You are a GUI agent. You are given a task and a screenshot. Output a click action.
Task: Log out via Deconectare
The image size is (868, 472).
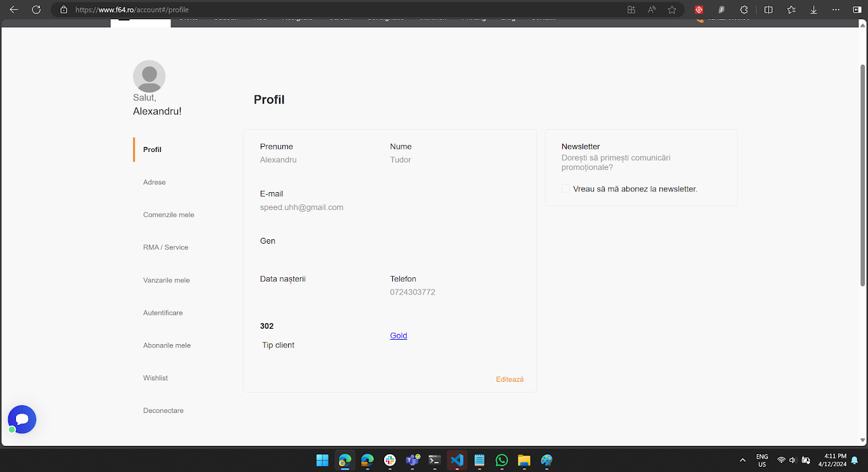click(163, 410)
